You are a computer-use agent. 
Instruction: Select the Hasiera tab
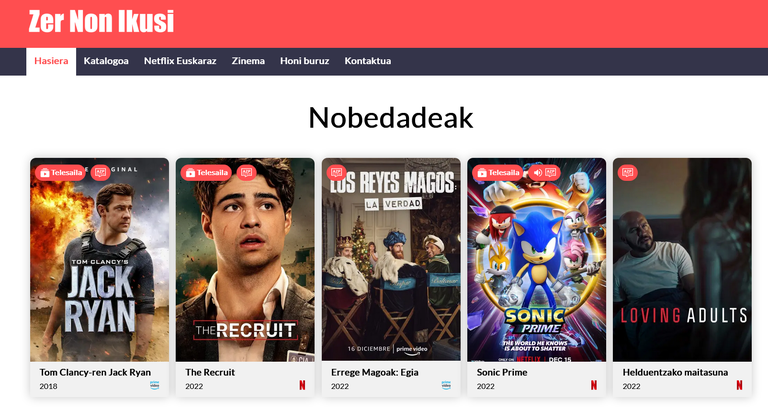click(51, 61)
